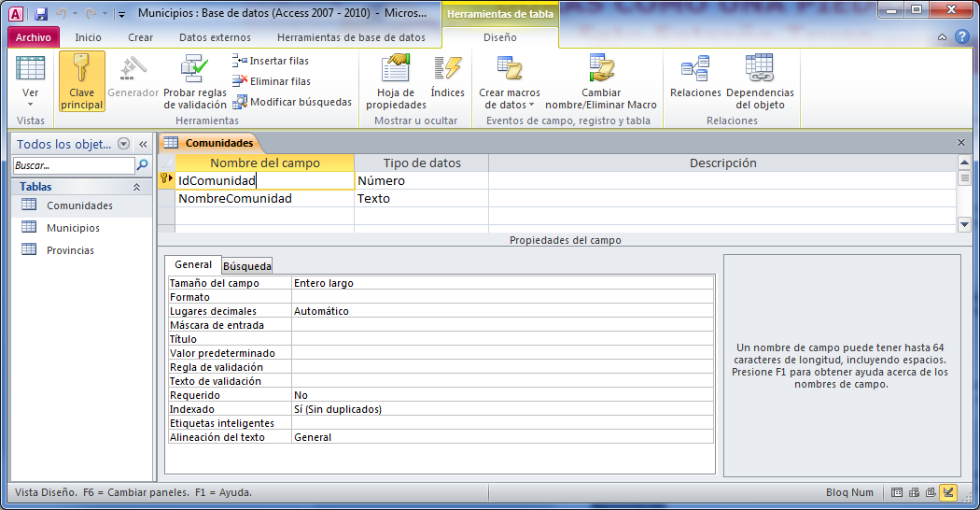Viewport: 980px width, 510px height.
Task: Switch to Búsqueda properties tab
Action: (247, 266)
